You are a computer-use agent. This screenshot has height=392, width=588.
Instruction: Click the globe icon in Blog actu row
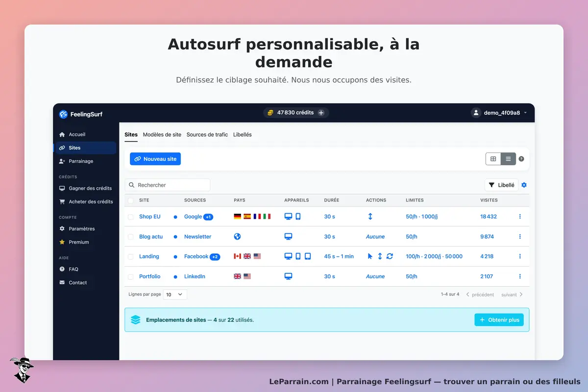(238, 237)
